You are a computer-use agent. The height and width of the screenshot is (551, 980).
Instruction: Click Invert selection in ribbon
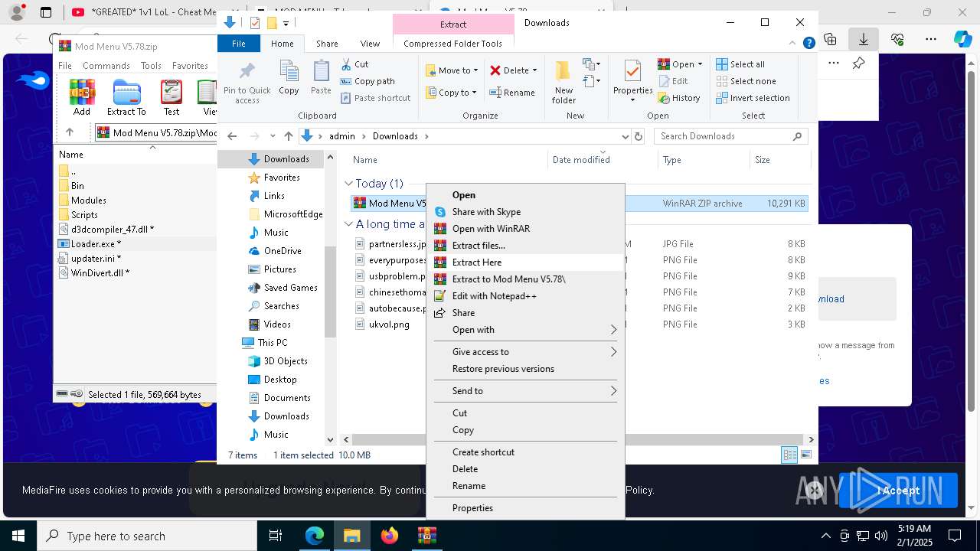(x=753, y=98)
